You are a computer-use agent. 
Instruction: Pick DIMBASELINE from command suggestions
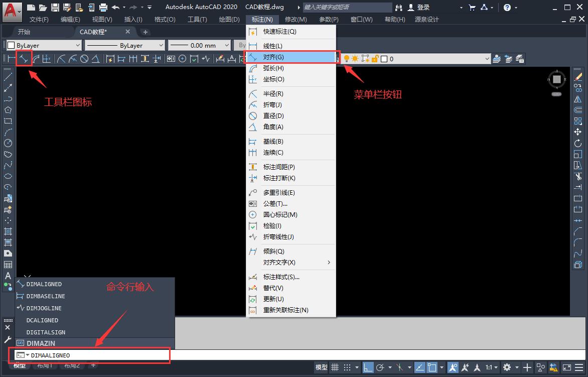(95, 296)
